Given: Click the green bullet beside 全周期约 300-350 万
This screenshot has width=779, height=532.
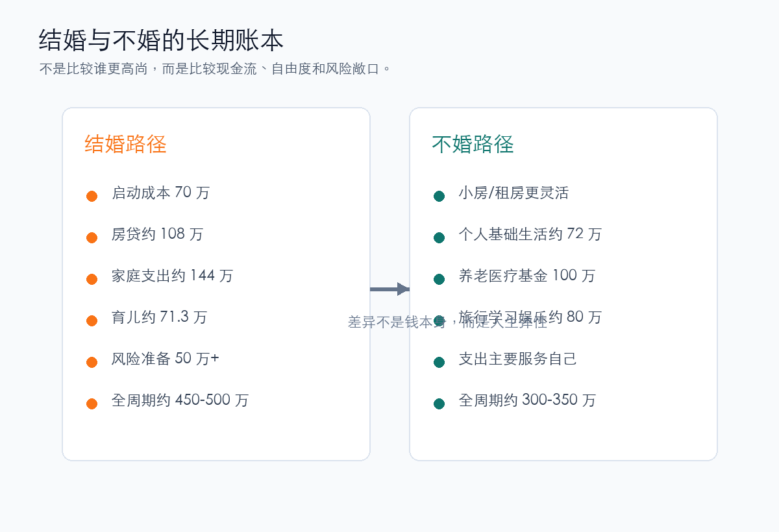Looking at the screenshot, I should (x=439, y=404).
